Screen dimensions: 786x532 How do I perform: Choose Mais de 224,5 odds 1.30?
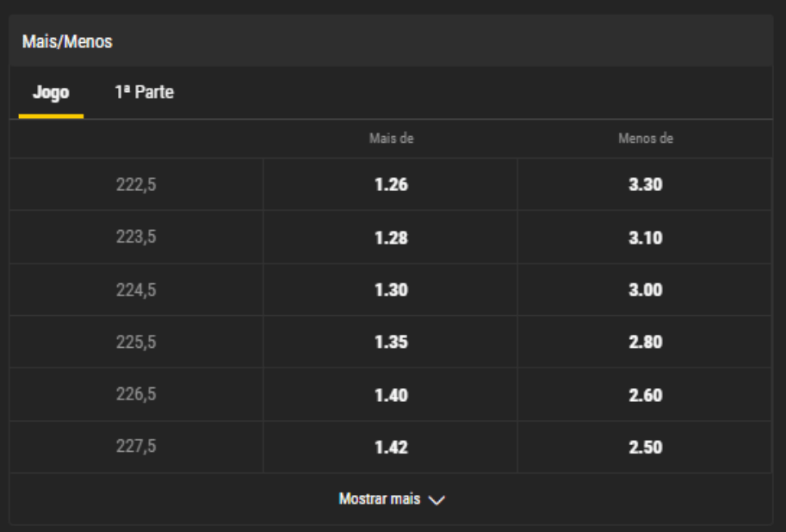coord(391,290)
